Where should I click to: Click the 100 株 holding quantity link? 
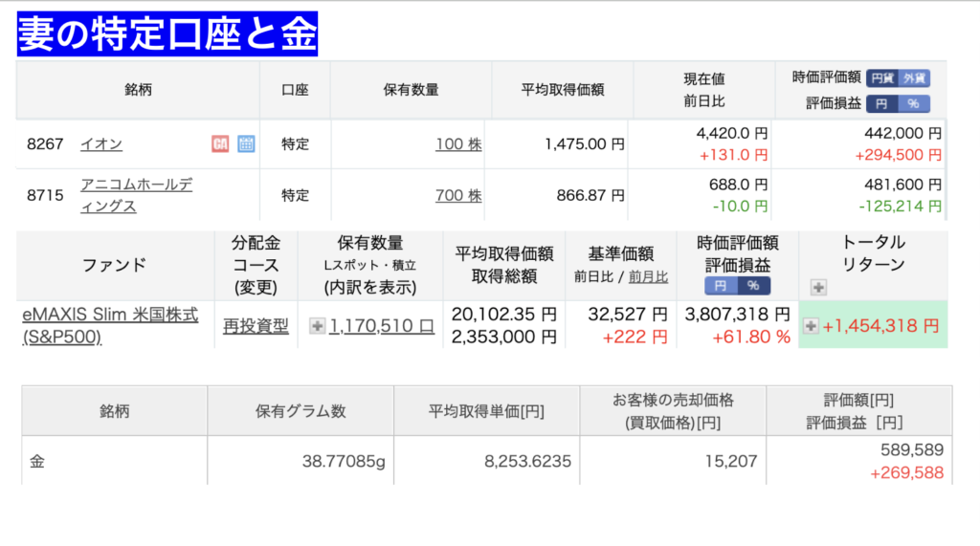pos(458,144)
